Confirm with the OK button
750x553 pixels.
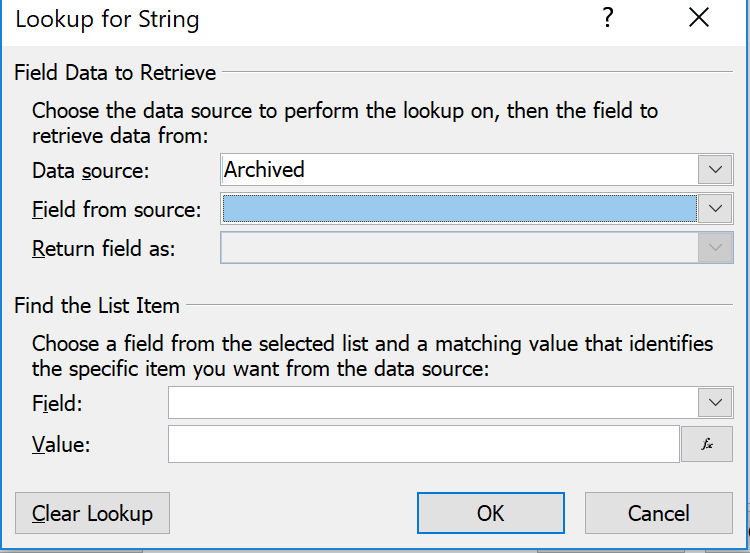(491, 513)
